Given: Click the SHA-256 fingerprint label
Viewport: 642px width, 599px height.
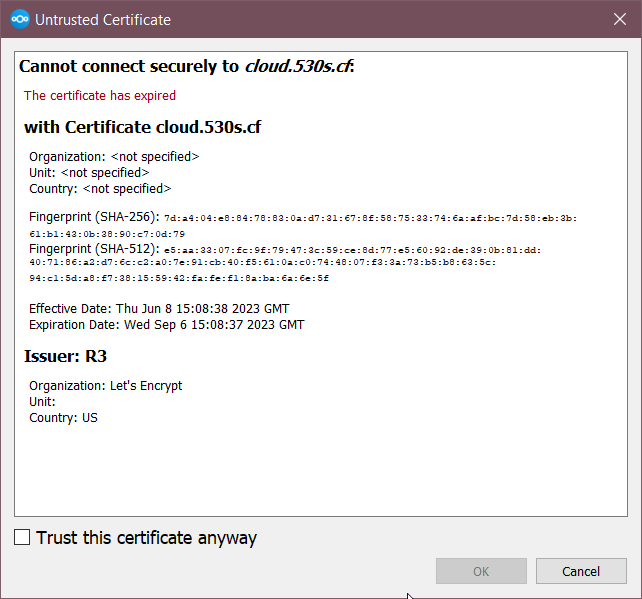Looking at the screenshot, I should tap(94, 217).
